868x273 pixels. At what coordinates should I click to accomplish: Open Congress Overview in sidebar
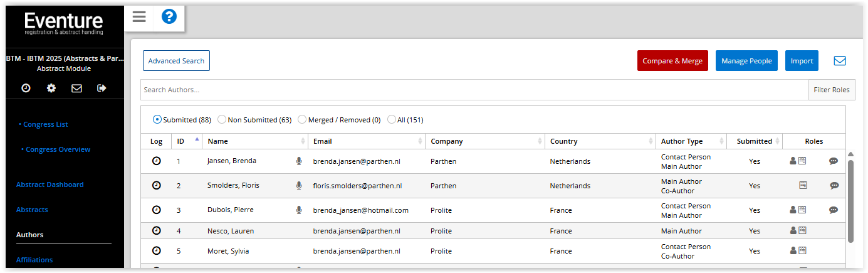tap(58, 149)
